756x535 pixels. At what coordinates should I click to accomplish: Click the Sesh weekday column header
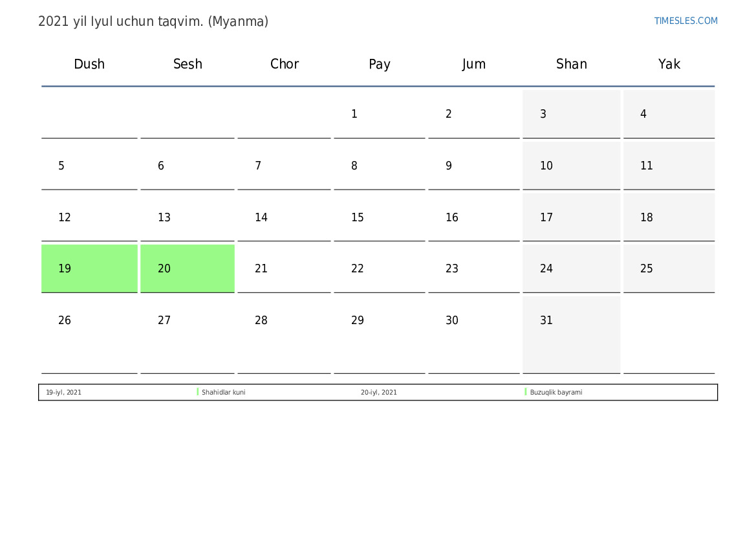[x=188, y=64]
